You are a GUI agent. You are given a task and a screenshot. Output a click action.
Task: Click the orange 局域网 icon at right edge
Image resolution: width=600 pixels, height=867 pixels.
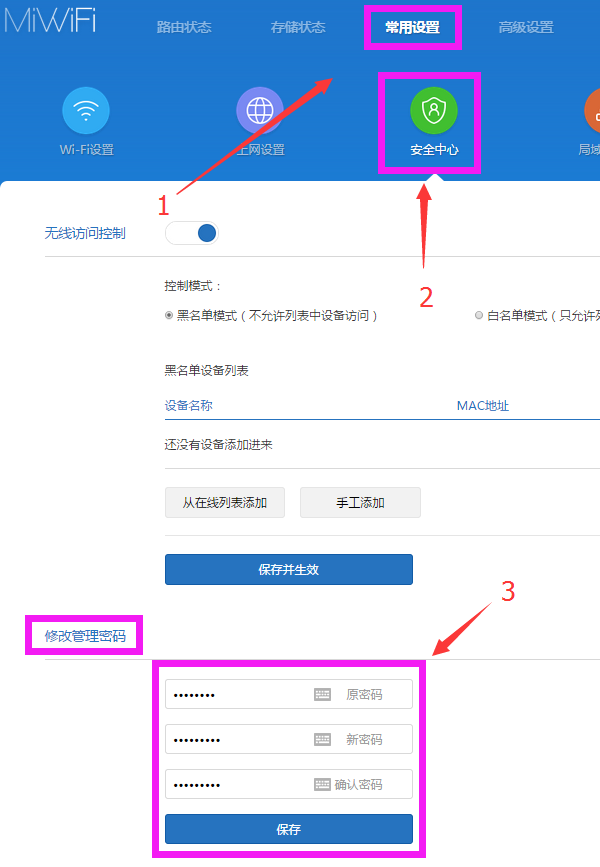tap(593, 111)
